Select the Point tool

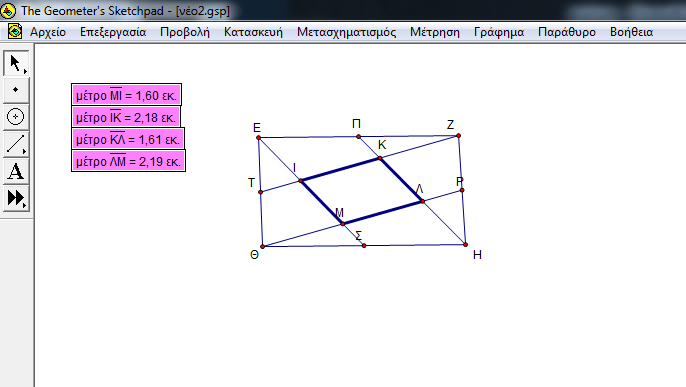tap(16, 90)
